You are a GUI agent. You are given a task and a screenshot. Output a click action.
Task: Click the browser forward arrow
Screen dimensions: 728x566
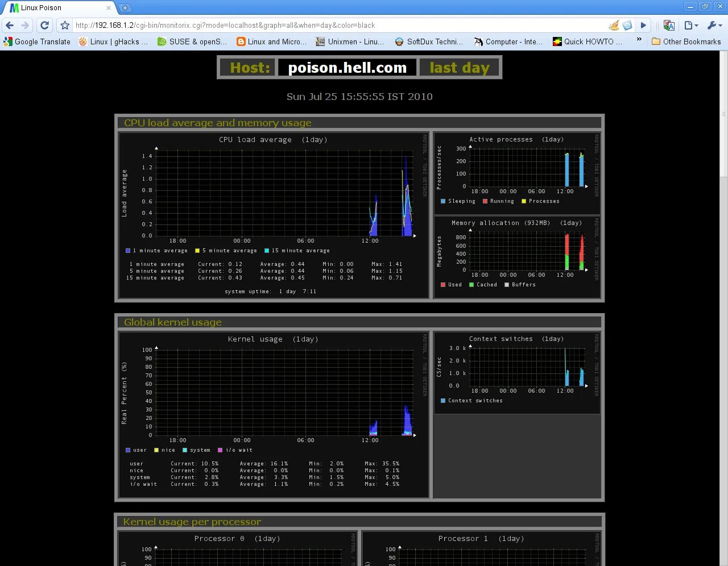click(25, 25)
